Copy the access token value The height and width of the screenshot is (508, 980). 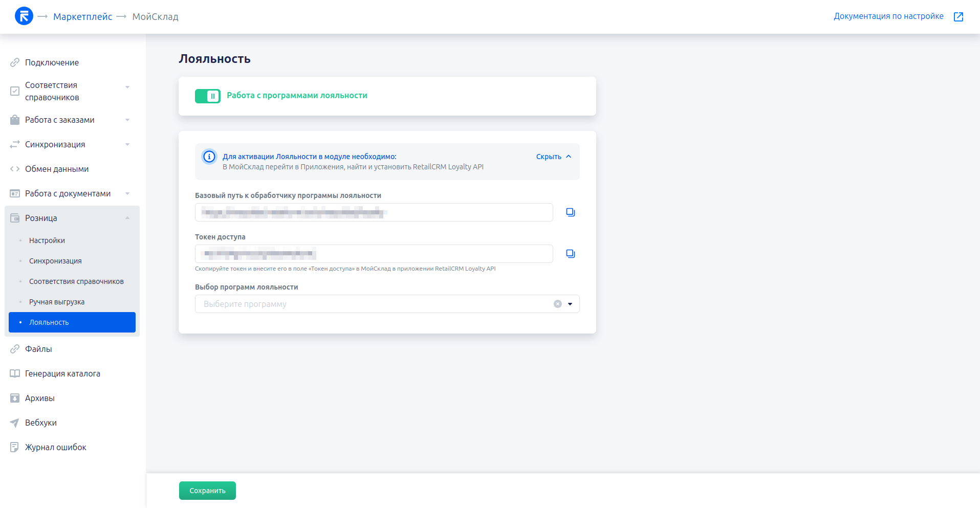[570, 254]
